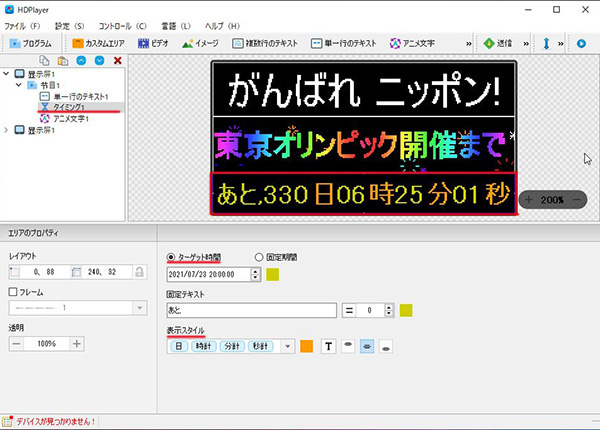This screenshot has height=430, width=600.
Task: Click the target date-time field
Action: pyautogui.click(x=209, y=274)
